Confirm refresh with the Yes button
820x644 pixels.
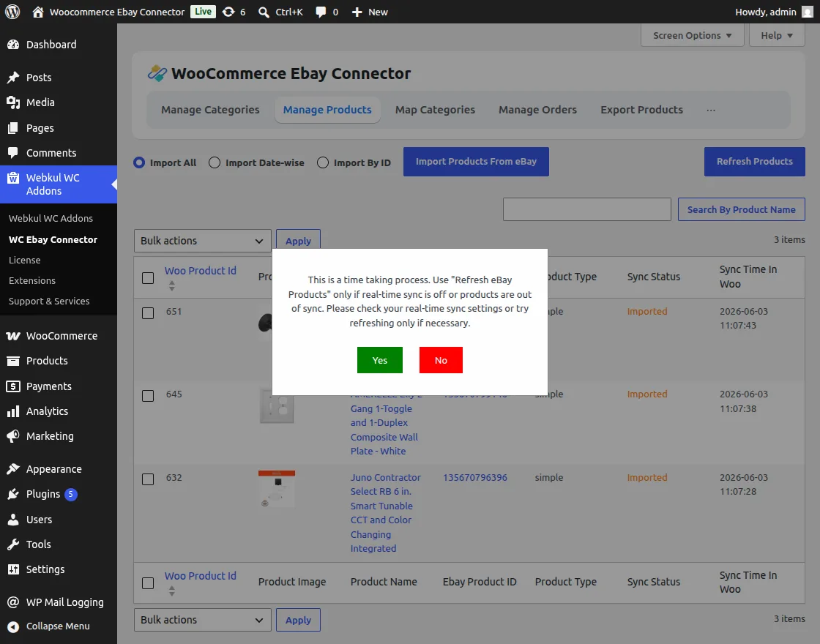tap(380, 360)
